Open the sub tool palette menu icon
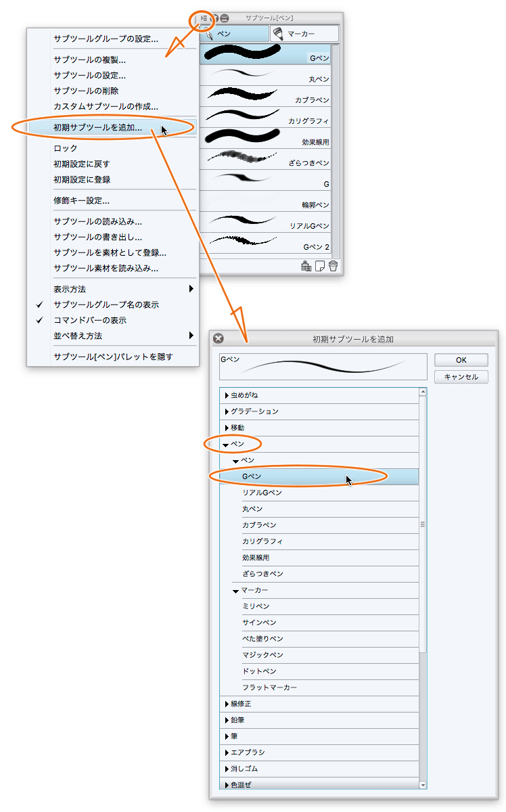This screenshot has width=506, height=812. tap(203, 18)
